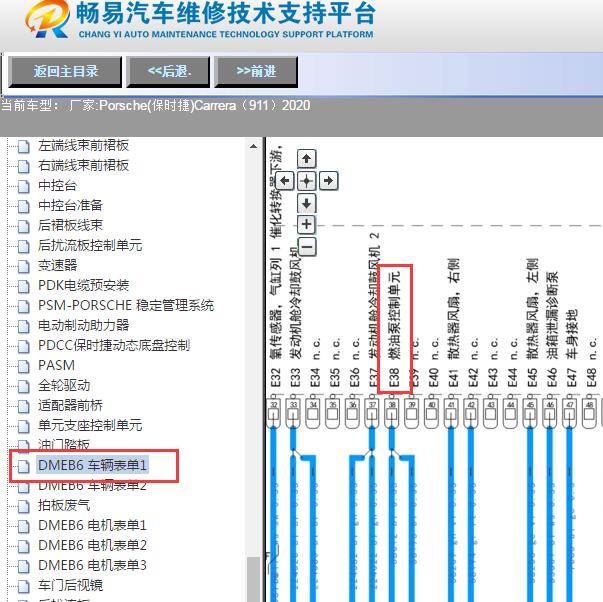Image resolution: width=603 pixels, height=602 pixels.
Task: Click the tree panel scrollbar thumb
Action: [x=253, y=579]
